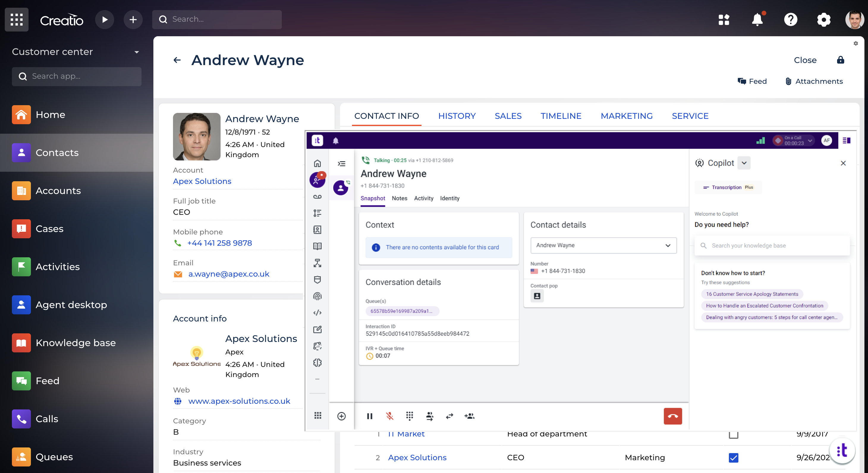This screenshot has height=473, width=868.
Task: Open system settings gear in header
Action: point(823,20)
